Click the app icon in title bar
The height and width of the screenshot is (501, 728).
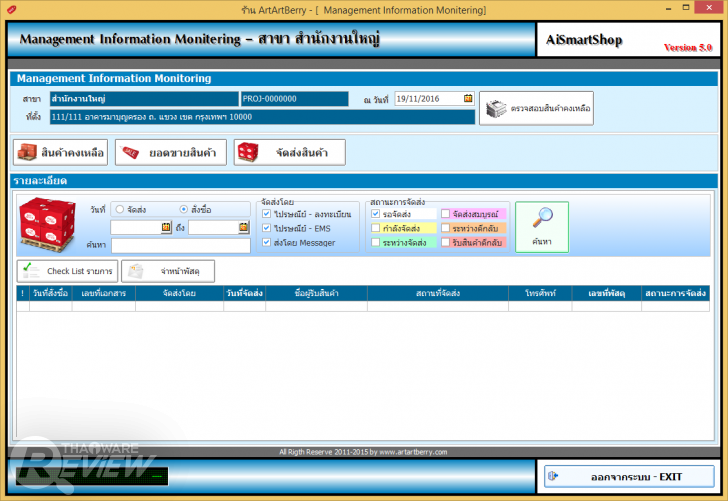[12, 9]
